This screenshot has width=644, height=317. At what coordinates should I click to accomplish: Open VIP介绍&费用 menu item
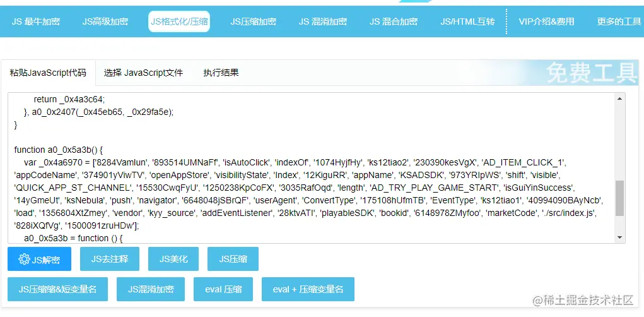(x=546, y=22)
